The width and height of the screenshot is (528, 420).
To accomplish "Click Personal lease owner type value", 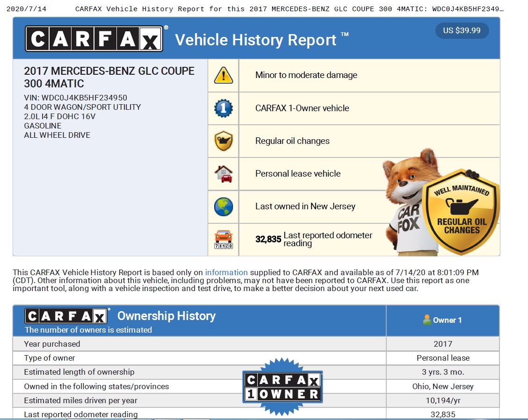I will point(443,358).
